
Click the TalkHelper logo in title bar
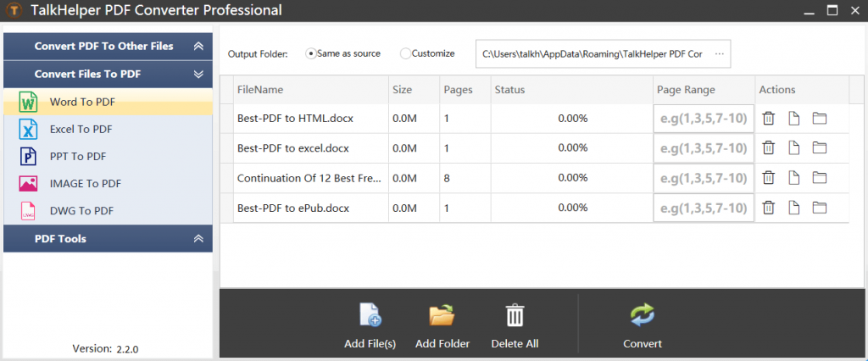(15, 10)
